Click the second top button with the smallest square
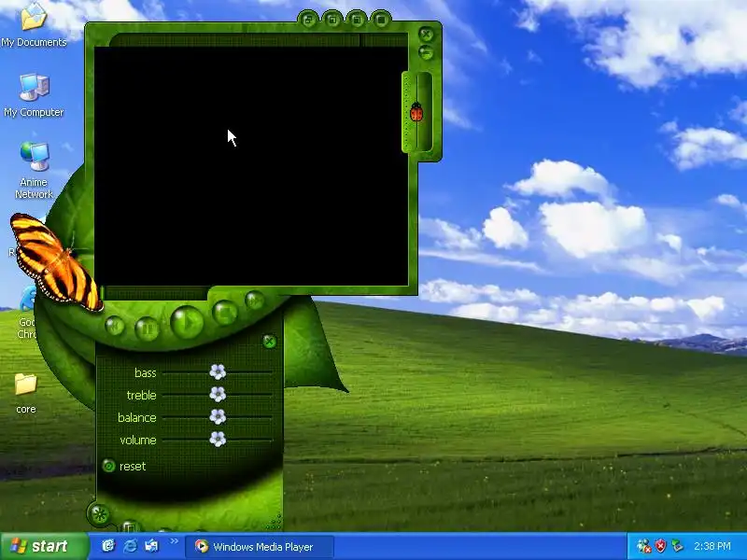This screenshot has width=747, height=560. pos(332,20)
